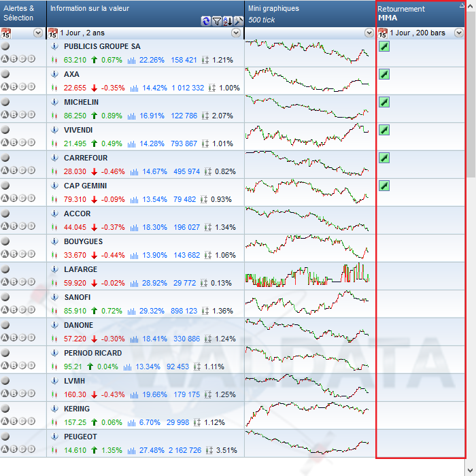Toggle selection D for CAP GEMINI row
This screenshot has width=476, height=476.
pos(31,199)
